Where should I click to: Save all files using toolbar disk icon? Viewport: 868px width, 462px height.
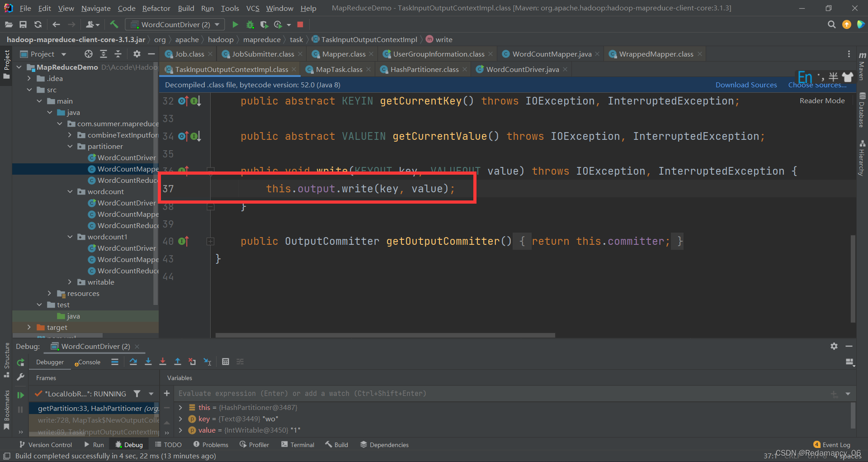point(23,24)
